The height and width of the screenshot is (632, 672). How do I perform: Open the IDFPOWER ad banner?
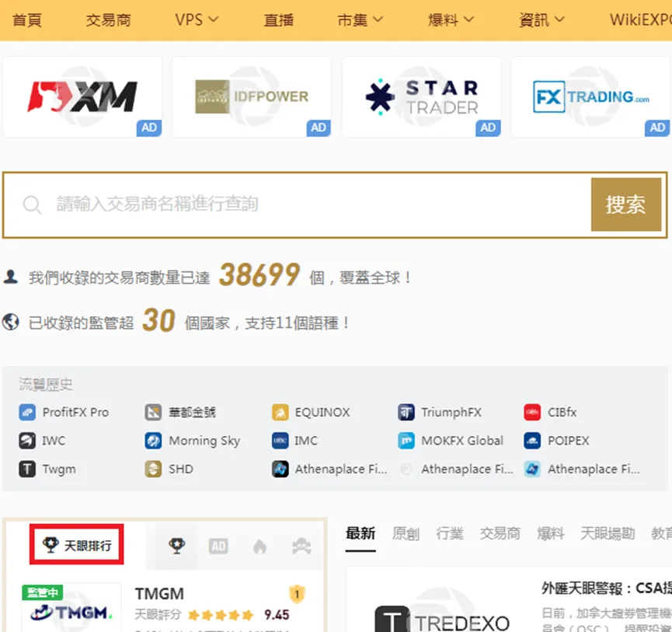[x=252, y=97]
